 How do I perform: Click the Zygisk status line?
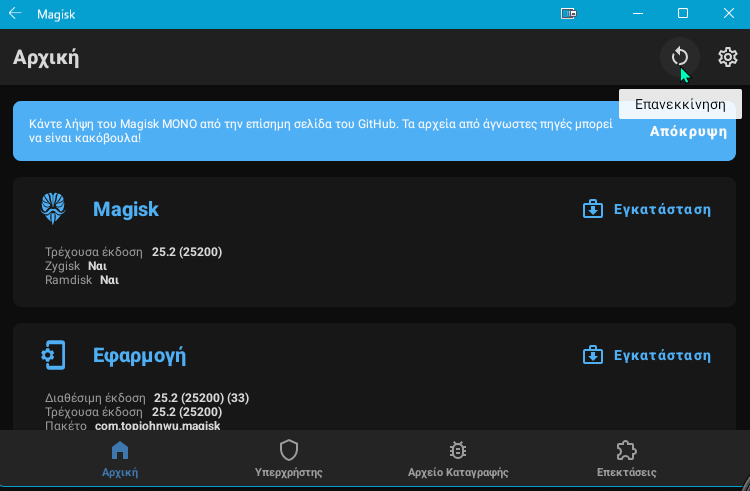76,267
